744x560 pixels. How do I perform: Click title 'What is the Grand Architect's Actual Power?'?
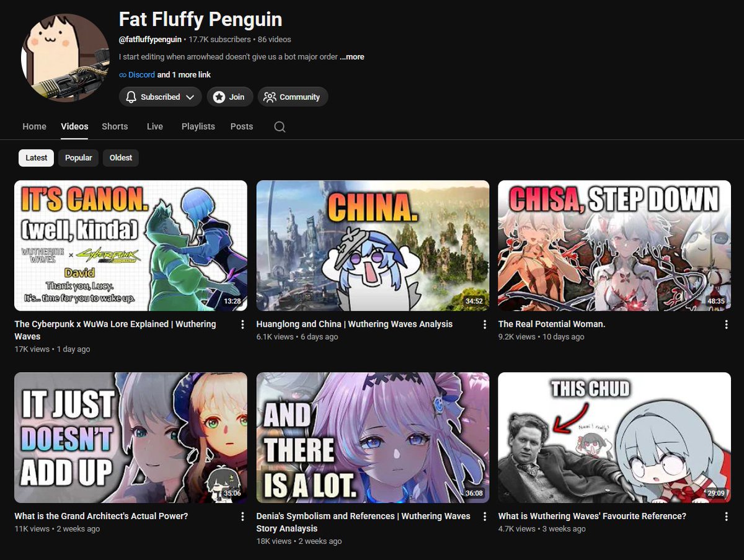click(x=101, y=517)
